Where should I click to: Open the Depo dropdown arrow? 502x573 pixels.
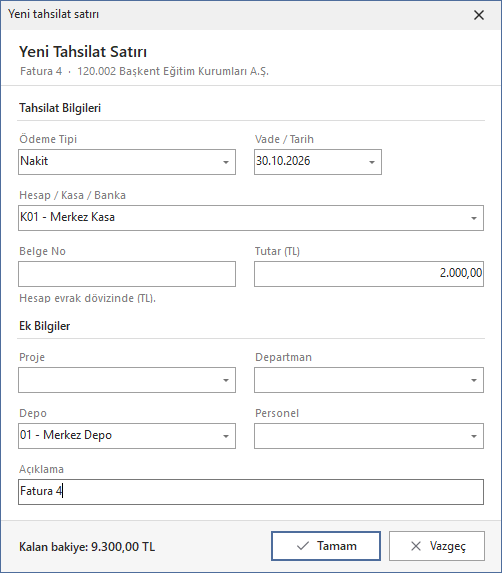click(226, 436)
